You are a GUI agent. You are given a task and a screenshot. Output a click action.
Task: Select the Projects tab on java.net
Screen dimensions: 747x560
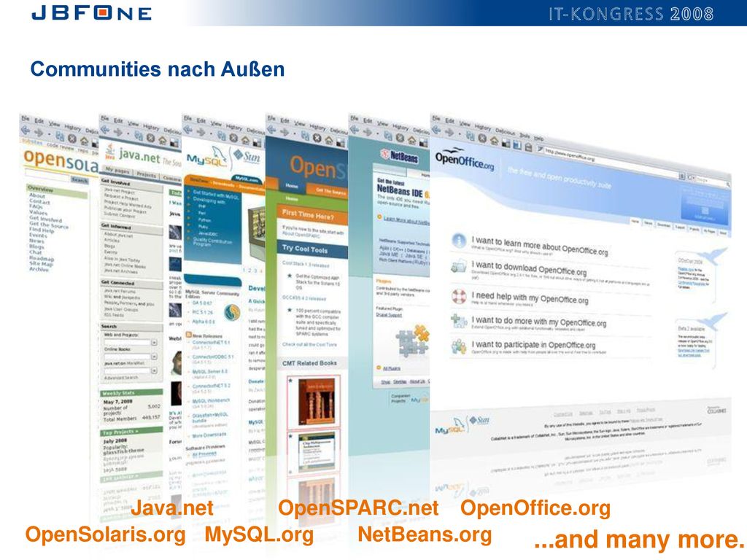tap(146, 175)
